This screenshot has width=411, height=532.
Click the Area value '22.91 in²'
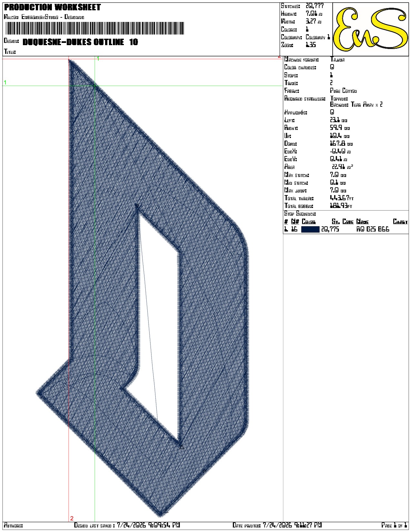click(x=343, y=167)
